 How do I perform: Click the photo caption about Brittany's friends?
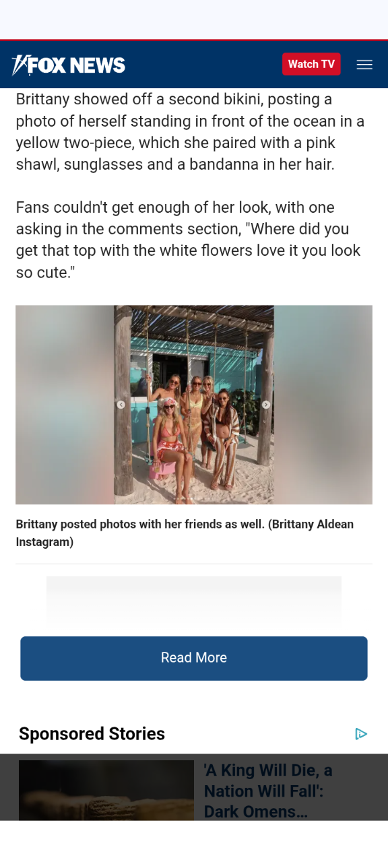(185, 533)
